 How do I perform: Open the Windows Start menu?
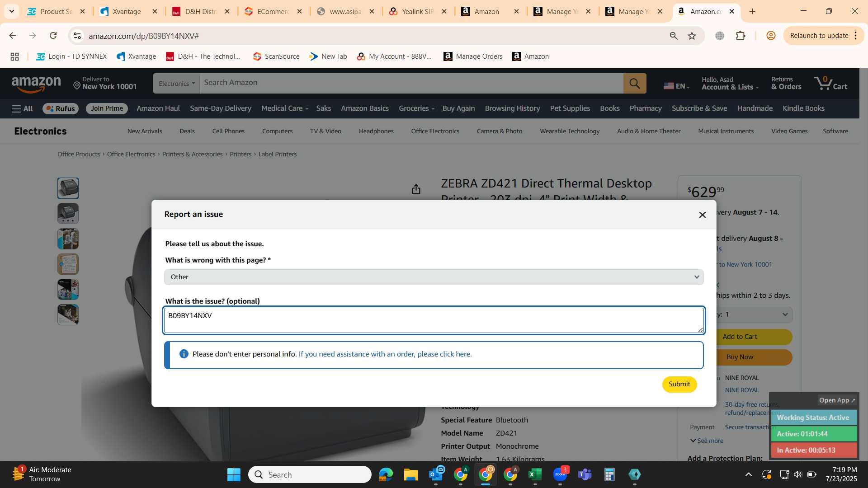tap(234, 475)
